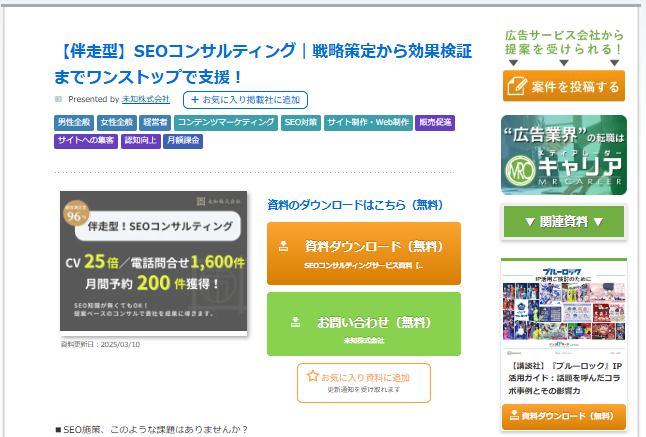This screenshot has height=437, width=646.
Task: Click the star icon for お気に入り資料
Action: pyautogui.click(x=313, y=376)
